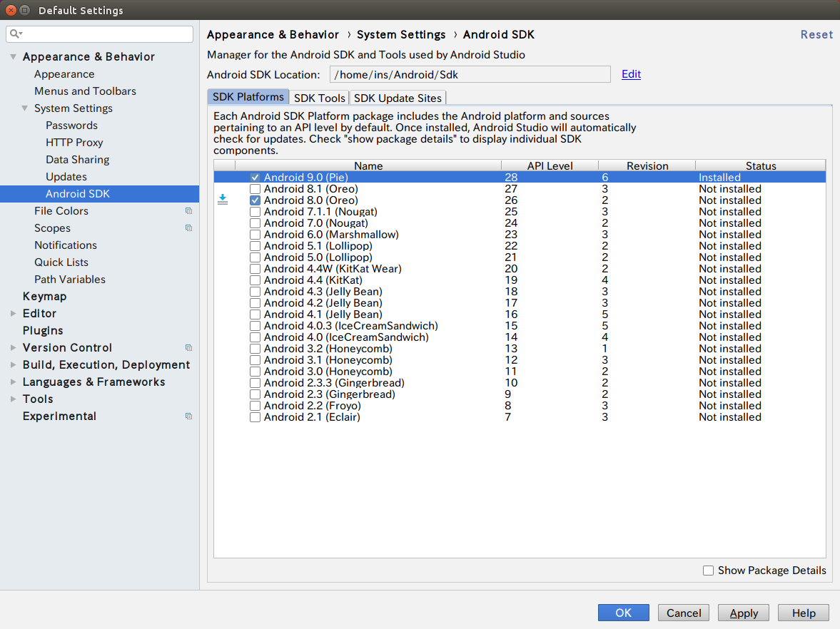Open the Notifications settings item
This screenshot has width=840, height=629.
(66, 245)
